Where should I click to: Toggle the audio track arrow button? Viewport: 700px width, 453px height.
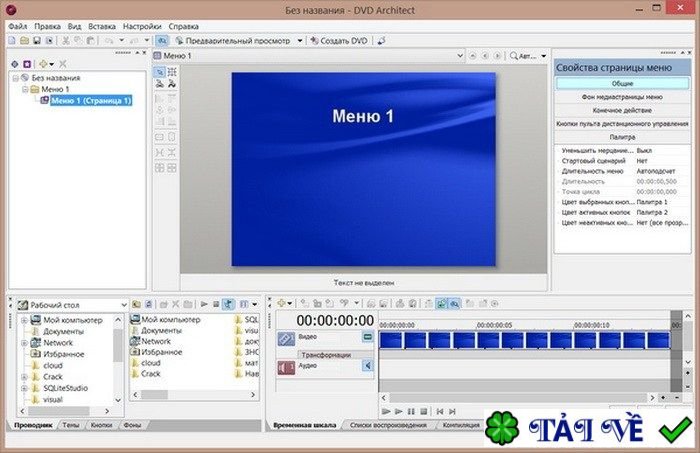tap(367, 366)
